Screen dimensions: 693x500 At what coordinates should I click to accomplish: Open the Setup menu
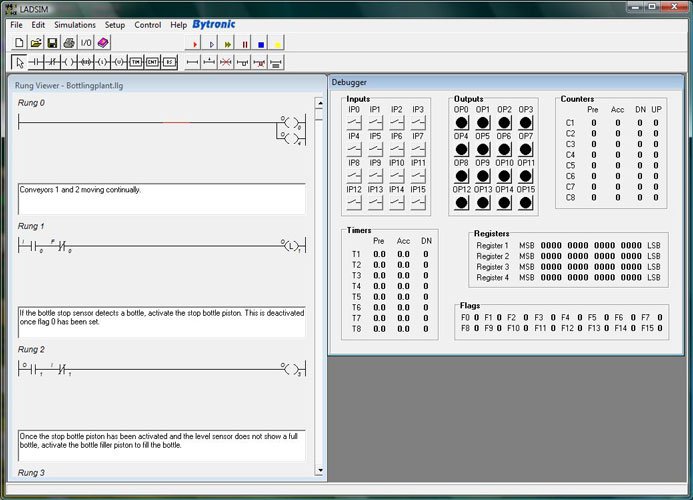(x=115, y=24)
